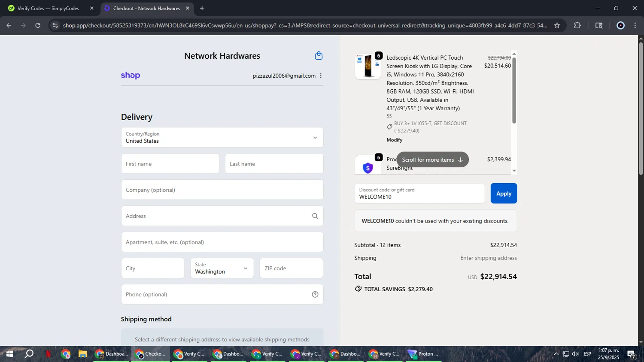
Task: Click the order summary scroll-down arrow
Action: (x=514, y=171)
